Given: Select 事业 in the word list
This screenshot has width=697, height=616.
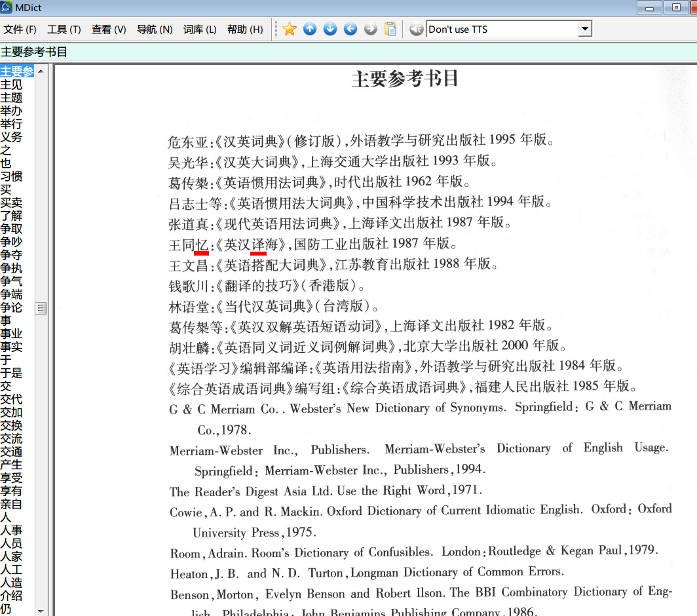Looking at the screenshot, I should pyautogui.click(x=11, y=334).
